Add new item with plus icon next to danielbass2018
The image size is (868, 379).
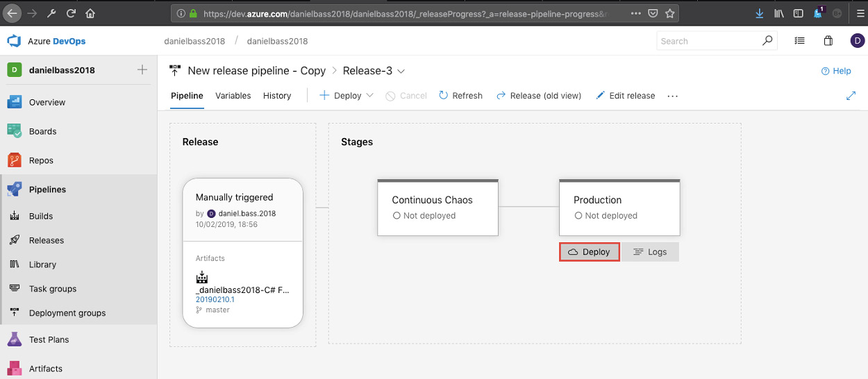tap(142, 69)
